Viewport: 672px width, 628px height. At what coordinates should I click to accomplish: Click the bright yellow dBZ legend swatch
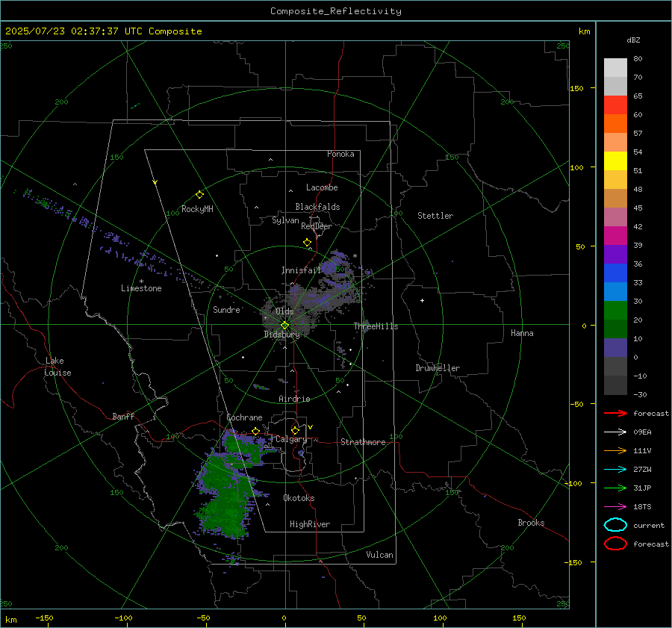click(x=615, y=161)
